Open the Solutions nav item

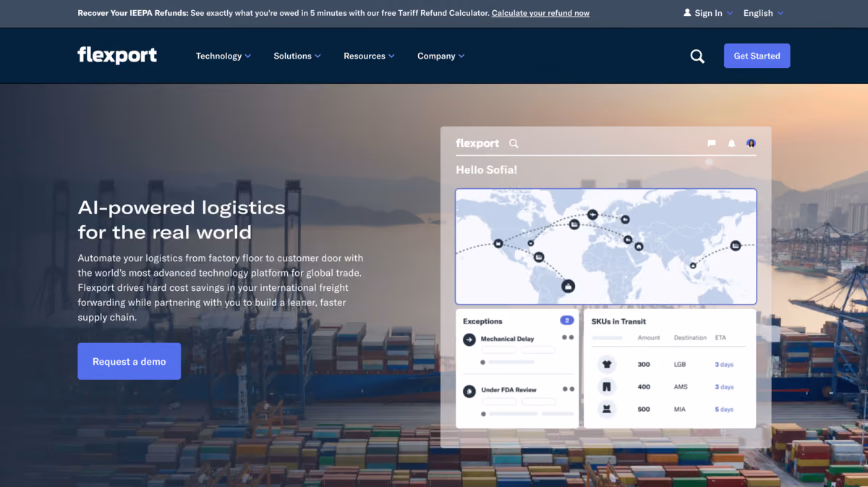292,56
